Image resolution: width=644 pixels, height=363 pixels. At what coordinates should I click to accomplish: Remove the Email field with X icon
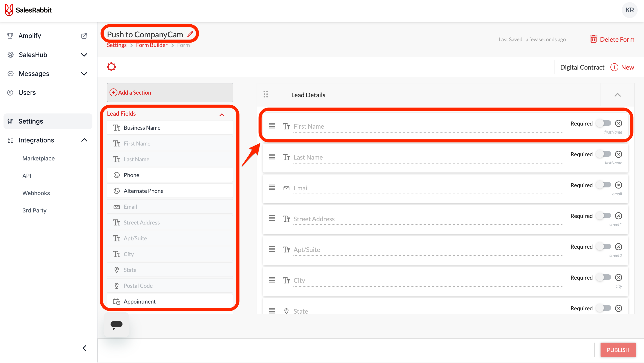[x=618, y=185]
